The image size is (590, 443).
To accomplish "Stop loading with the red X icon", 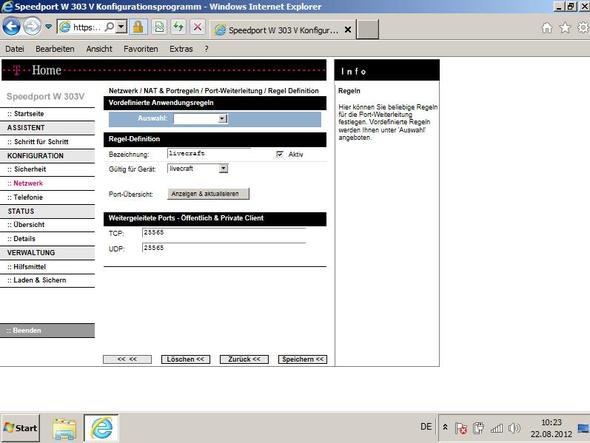I will [x=198, y=27].
